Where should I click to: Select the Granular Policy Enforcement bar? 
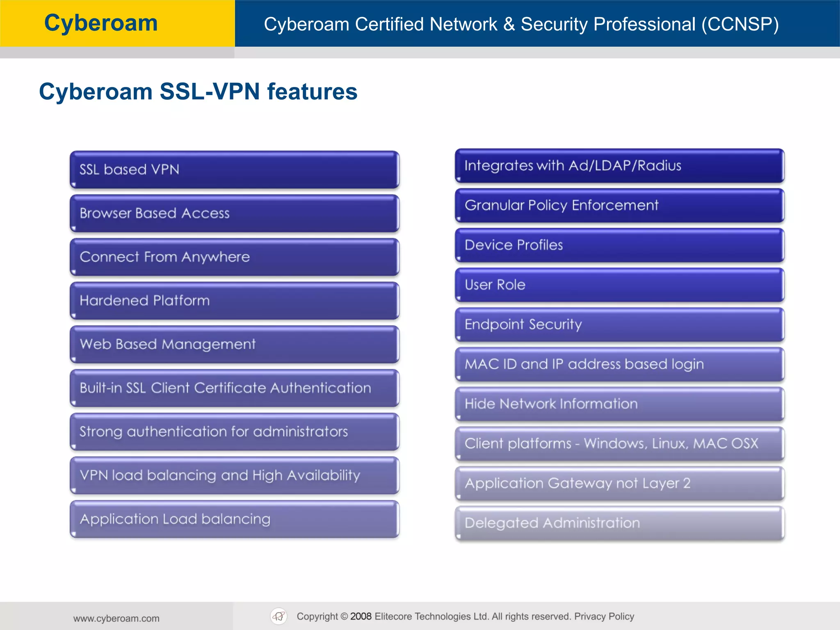[620, 205]
